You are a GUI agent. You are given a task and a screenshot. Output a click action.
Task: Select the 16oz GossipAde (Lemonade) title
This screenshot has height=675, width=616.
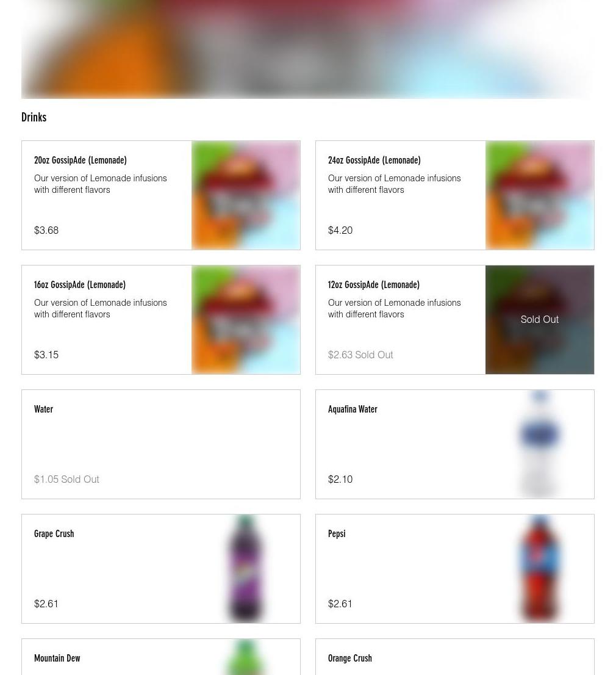pos(79,284)
